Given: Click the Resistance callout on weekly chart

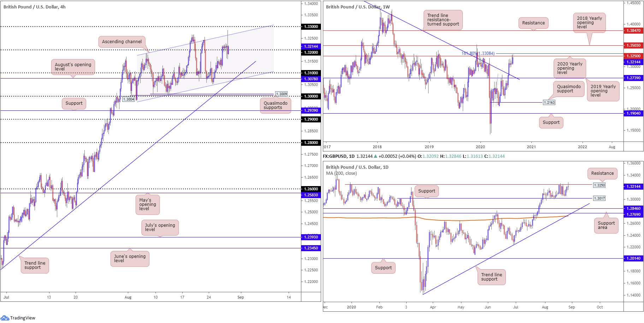Looking at the screenshot, I should pos(533,23).
